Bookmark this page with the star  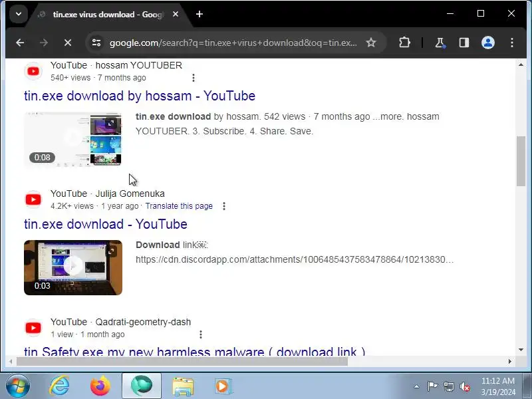371,43
